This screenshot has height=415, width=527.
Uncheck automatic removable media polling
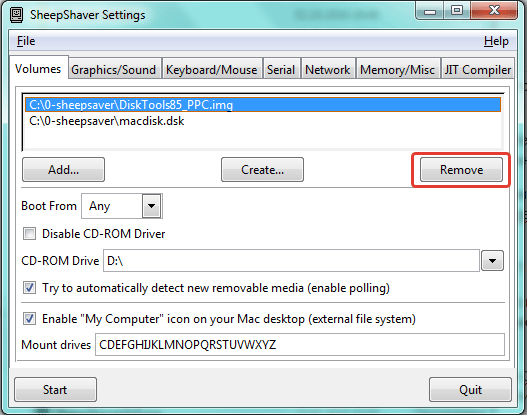pyautogui.click(x=29, y=288)
